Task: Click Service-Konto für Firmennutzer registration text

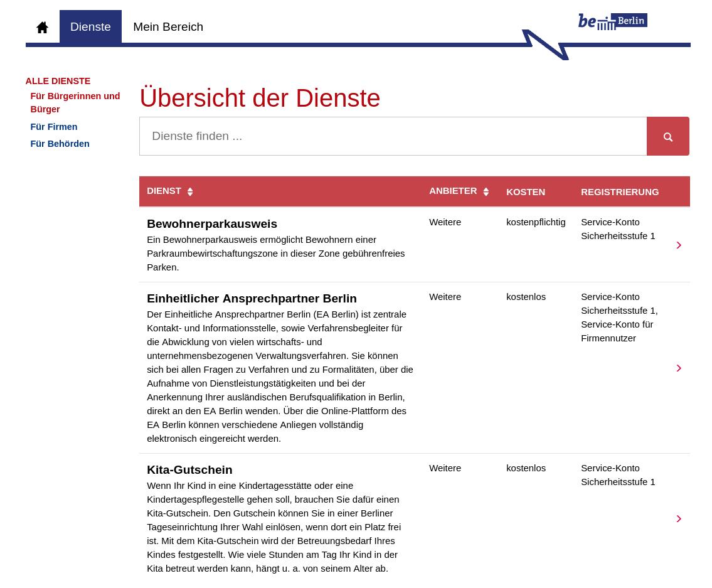Action: point(617,331)
